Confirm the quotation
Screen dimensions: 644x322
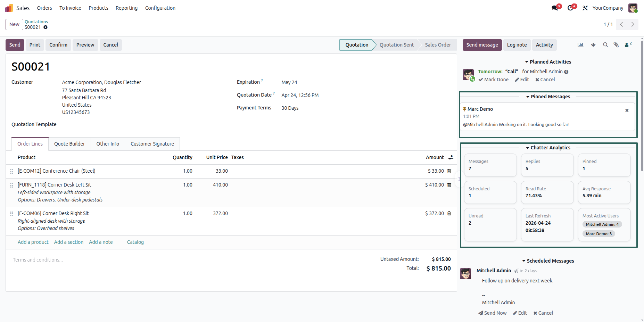[58, 45]
